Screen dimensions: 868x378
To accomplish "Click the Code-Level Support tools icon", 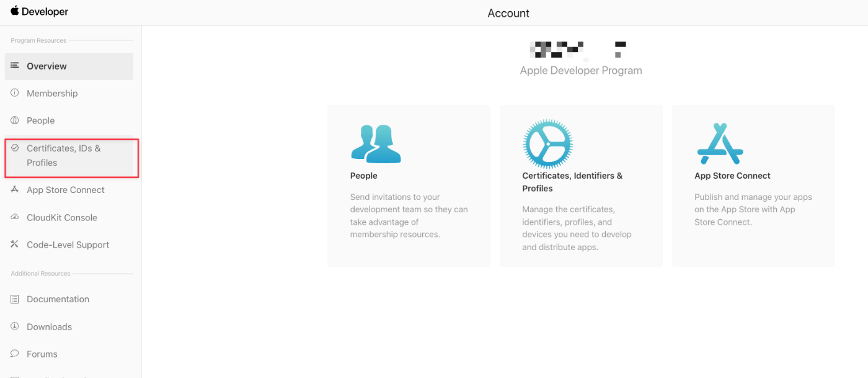I will (15, 245).
